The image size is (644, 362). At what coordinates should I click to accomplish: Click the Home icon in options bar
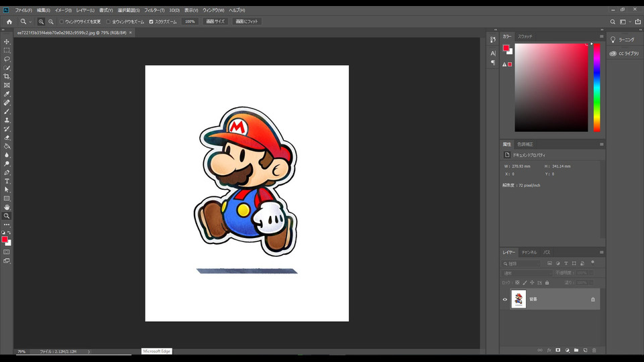click(9, 21)
